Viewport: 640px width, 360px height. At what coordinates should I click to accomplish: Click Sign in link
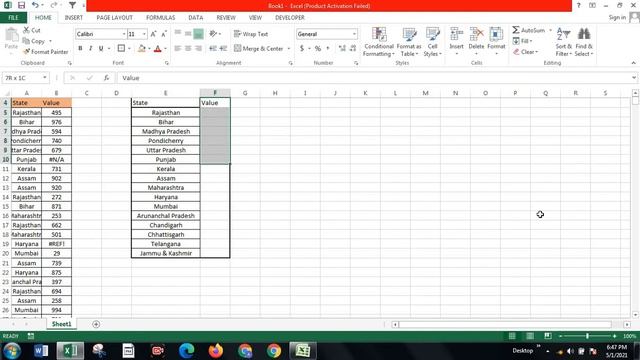click(x=617, y=18)
